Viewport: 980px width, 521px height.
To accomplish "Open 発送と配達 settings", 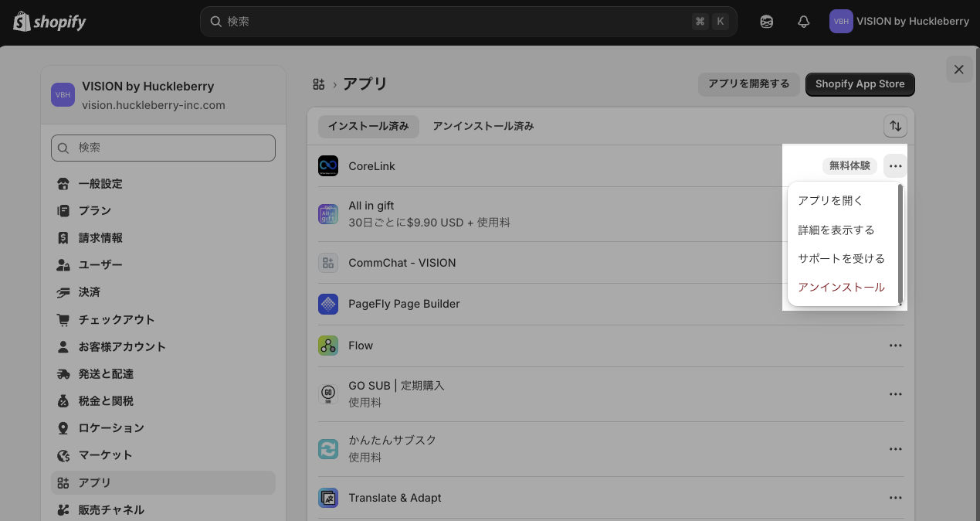I will click(163, 373).
